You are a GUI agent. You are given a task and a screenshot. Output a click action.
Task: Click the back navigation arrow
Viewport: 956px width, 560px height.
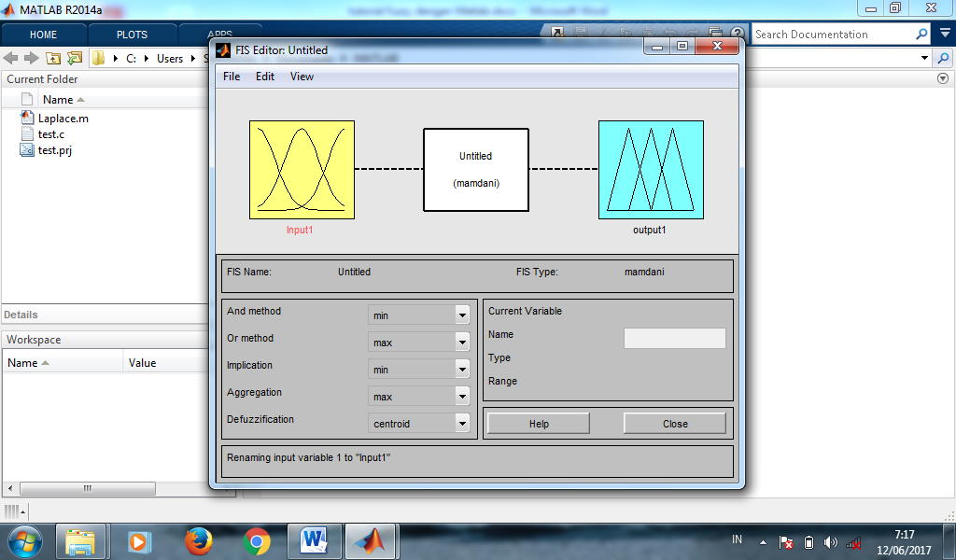pos(9,57)
